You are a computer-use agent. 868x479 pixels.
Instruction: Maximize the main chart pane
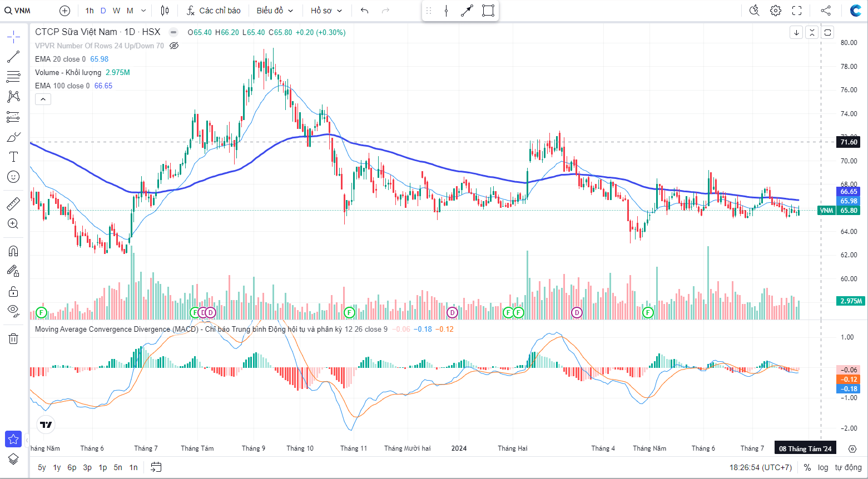(827, 32)
